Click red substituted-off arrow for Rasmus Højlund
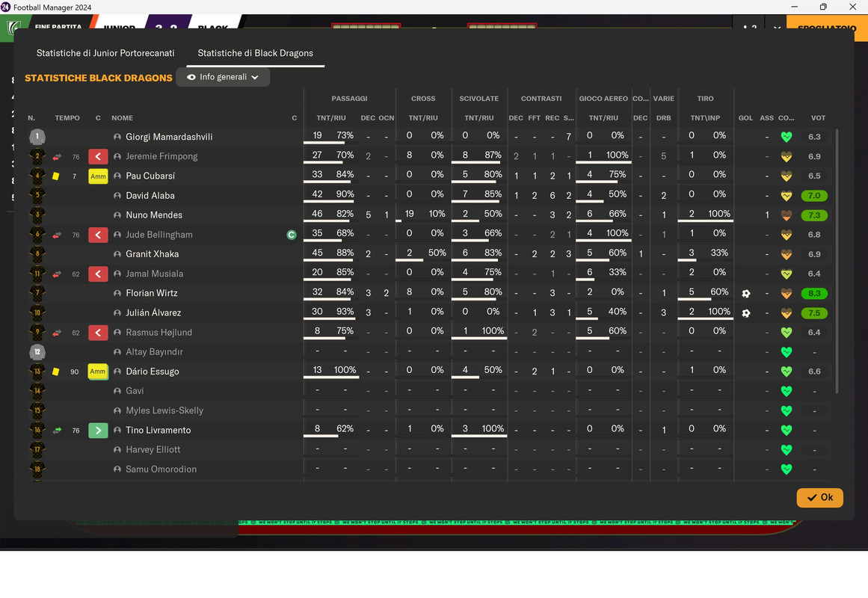The width and height of the screenshot is (868, 598). [98, 332]
